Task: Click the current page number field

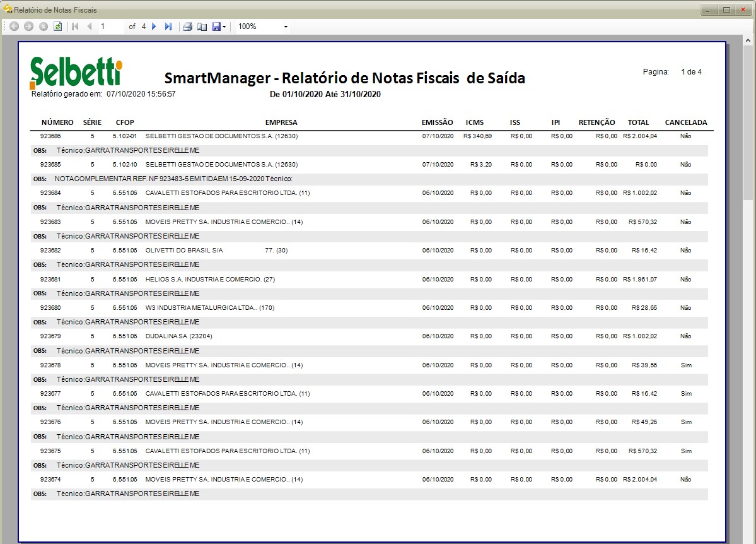Action: [x=111, y=27]
